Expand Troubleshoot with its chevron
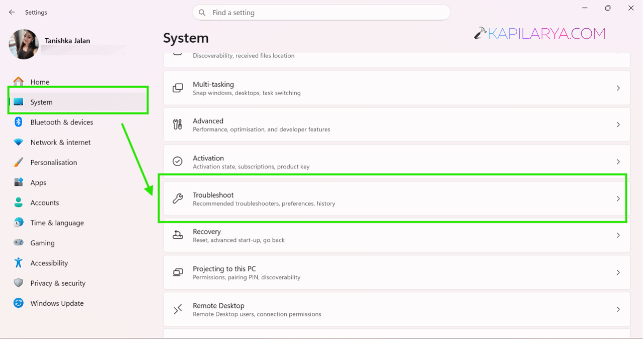 [618, 198]
